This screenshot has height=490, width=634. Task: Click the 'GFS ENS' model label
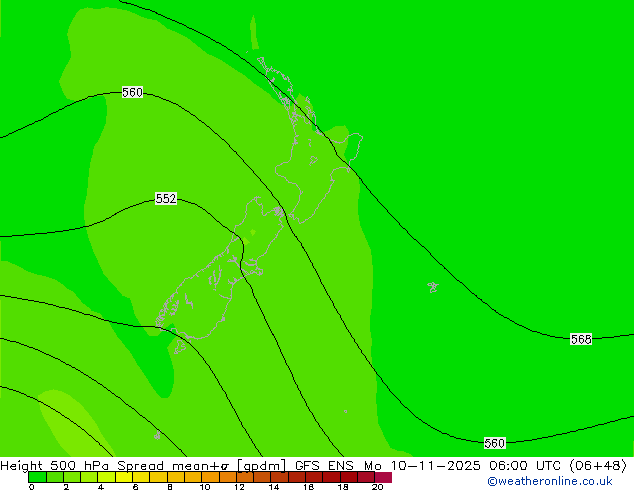324,466
